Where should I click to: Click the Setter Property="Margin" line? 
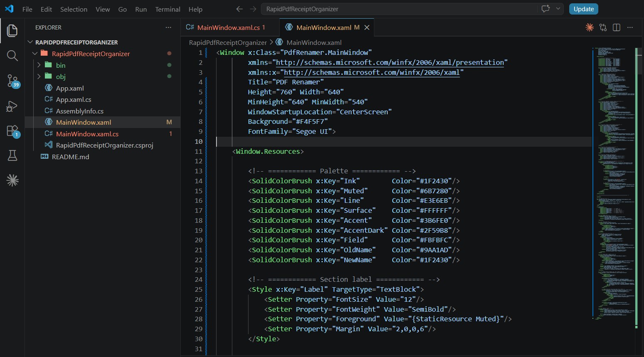pyautogui.click(x=350, y=329)
